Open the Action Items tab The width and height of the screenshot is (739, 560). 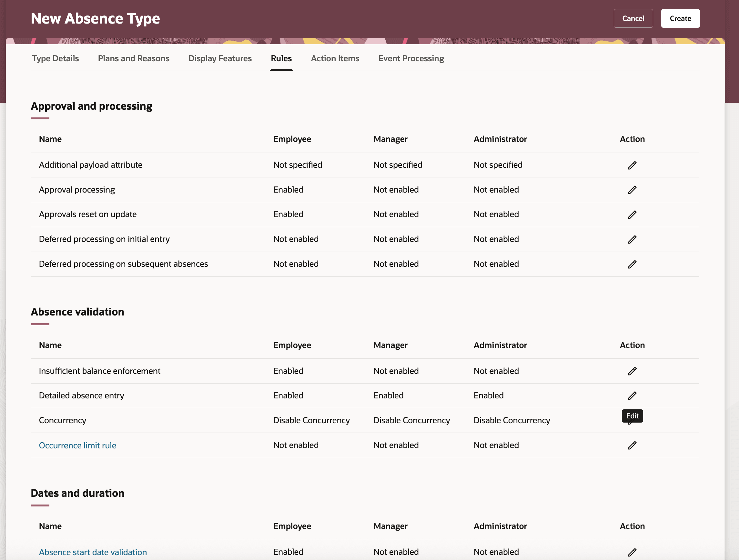coord(335,58)
